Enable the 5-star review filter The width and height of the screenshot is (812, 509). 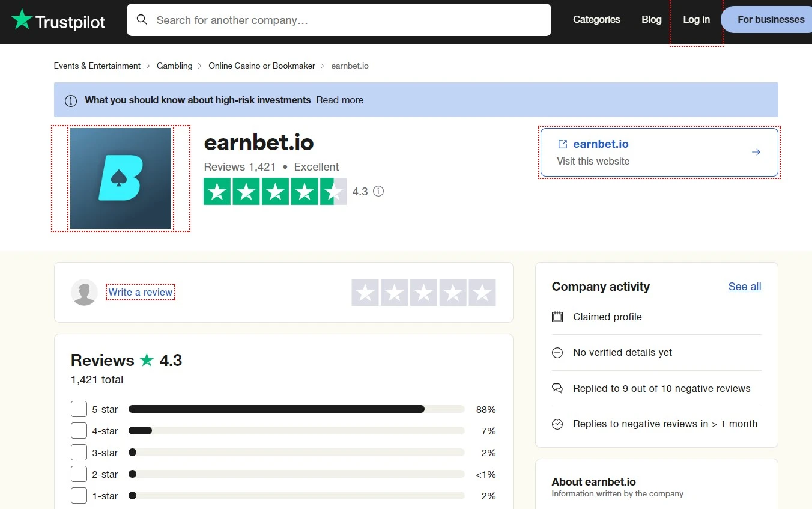(x=79, y=409)
